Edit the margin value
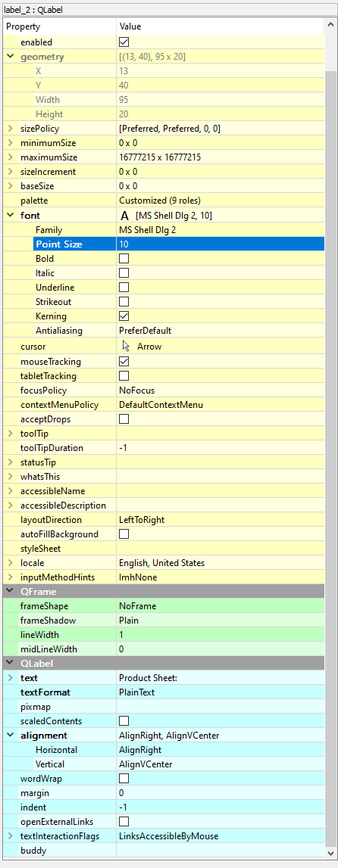The height and width of the screenshot is (868, 338). 221,793
